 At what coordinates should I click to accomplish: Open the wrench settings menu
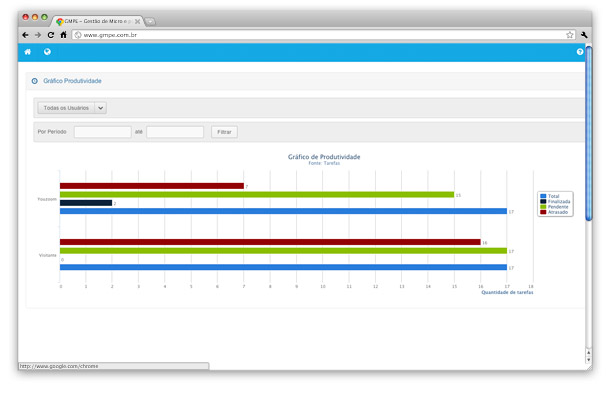[x=584, y=35]
